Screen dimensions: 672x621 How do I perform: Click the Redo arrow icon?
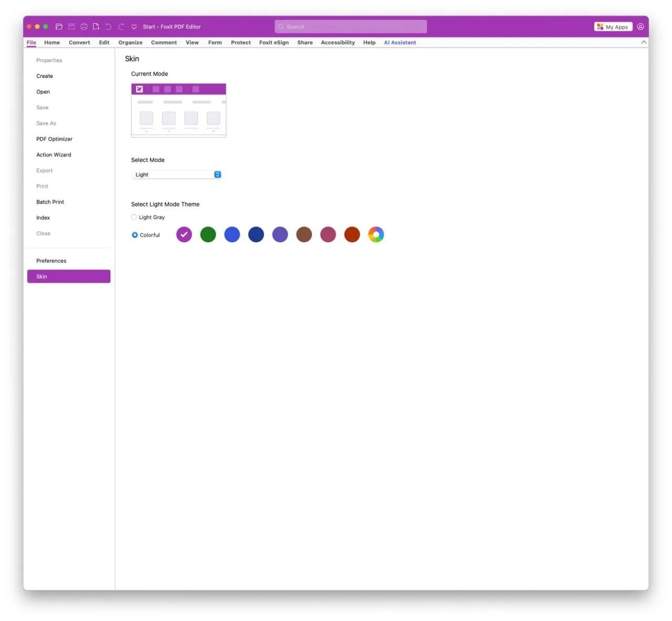(x=121, y=27)
